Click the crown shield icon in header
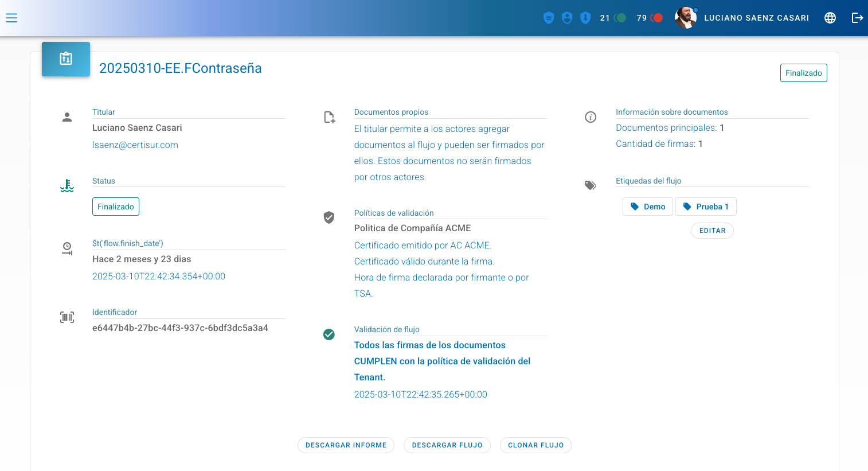This screenshot has height=471, width=868. click(x=549, y=18)
